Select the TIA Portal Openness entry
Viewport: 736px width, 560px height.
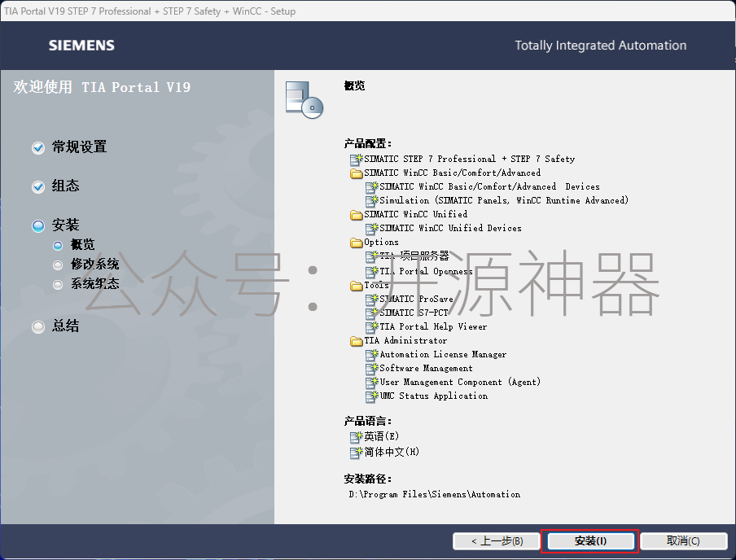click(x=426, y=271)
